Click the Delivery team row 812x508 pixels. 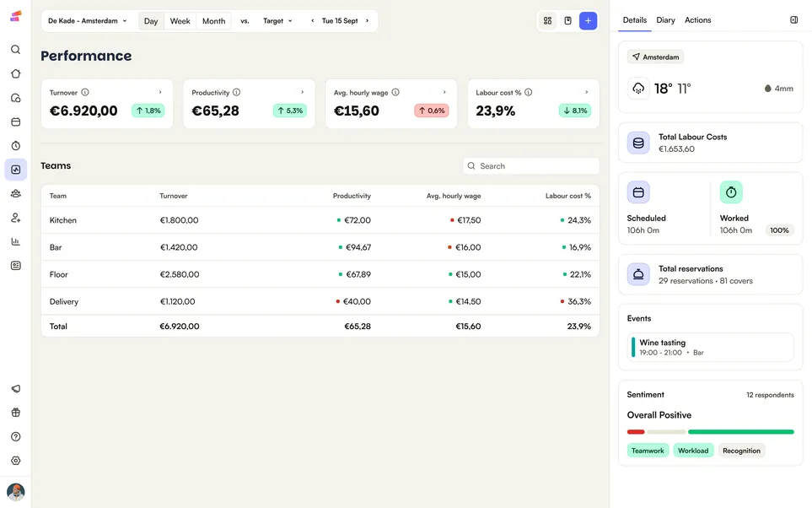pyautogui.click(x=320, y=301)
